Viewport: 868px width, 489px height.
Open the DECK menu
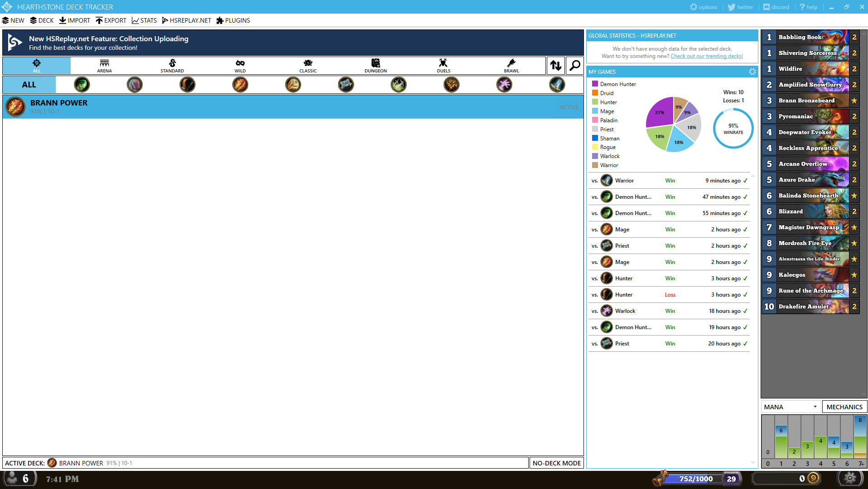tap(42, 20)
